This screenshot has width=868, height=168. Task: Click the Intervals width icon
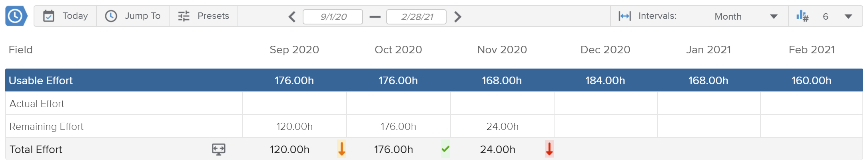point(625,16)
